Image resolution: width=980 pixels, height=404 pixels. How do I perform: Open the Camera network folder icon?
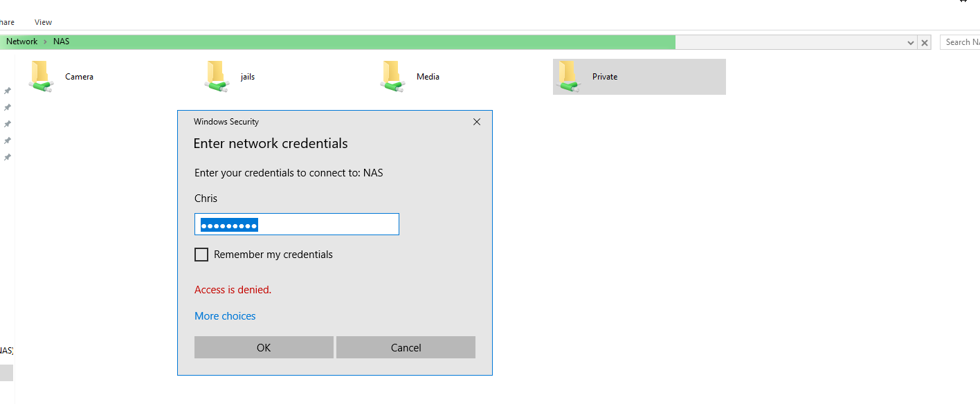pos(41,77)
